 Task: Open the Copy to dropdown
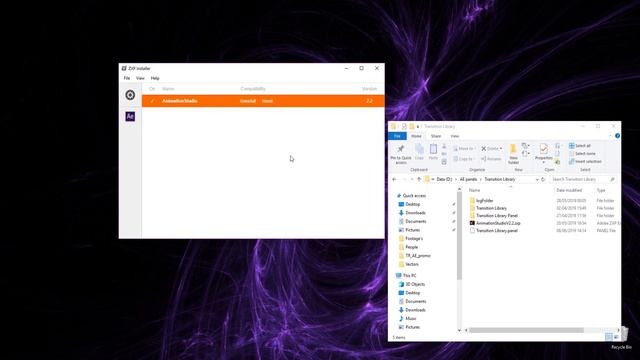tap(463, 159)
